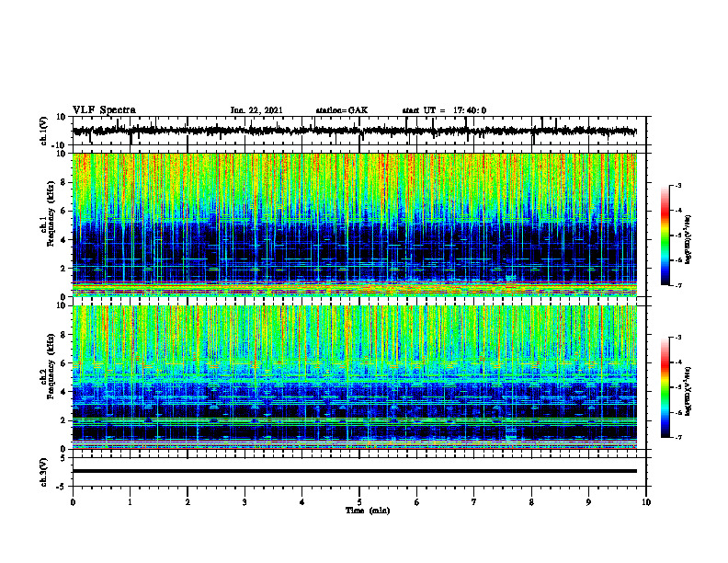
Task: Click the "8" tick on the time axis
Action: click(531, 502)
